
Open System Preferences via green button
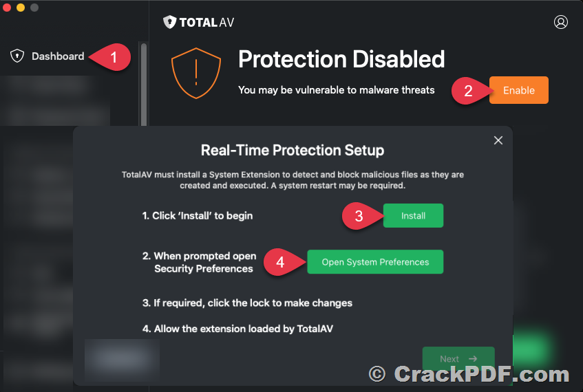click(375, 262)
